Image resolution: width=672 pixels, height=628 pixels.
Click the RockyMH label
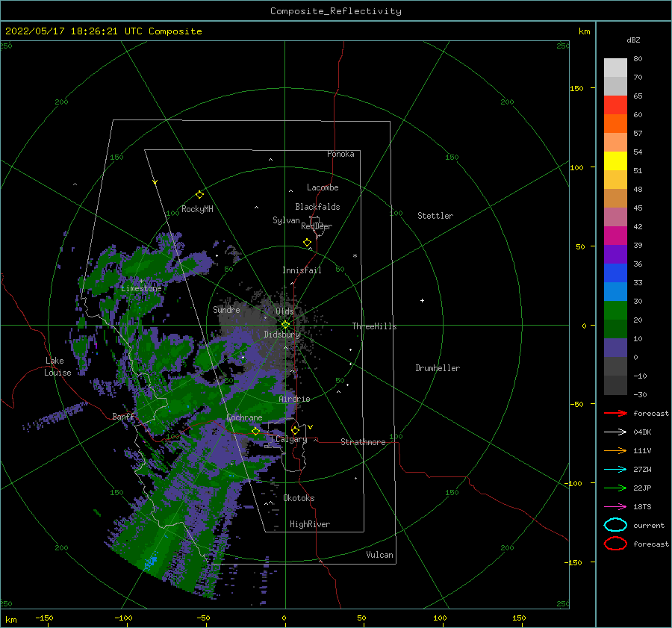tap(197, 209)
